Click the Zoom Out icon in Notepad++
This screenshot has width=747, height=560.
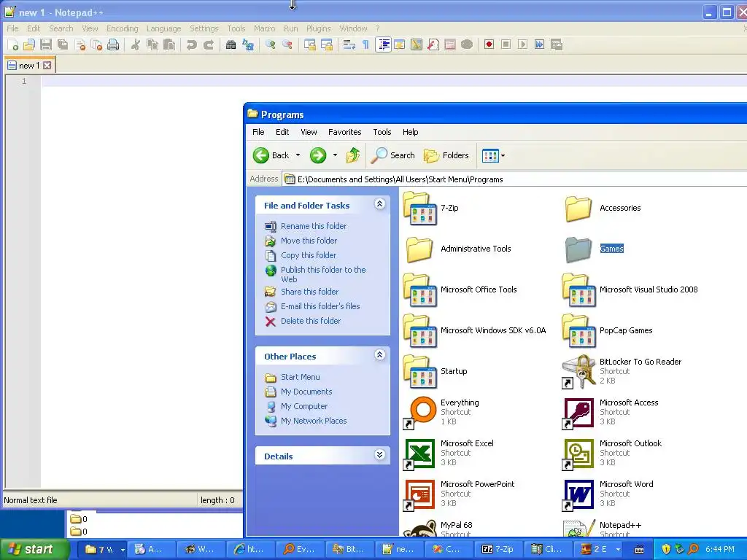point(287,44)
